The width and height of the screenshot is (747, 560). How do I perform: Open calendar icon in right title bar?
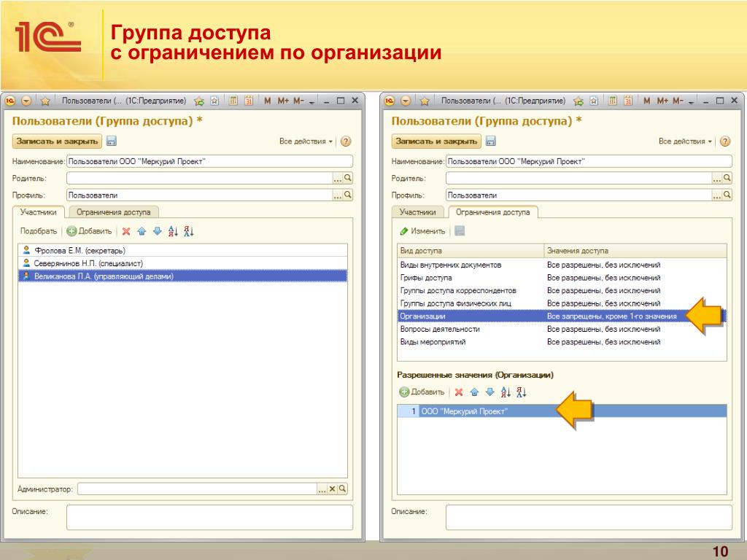[x=628, y=101]
